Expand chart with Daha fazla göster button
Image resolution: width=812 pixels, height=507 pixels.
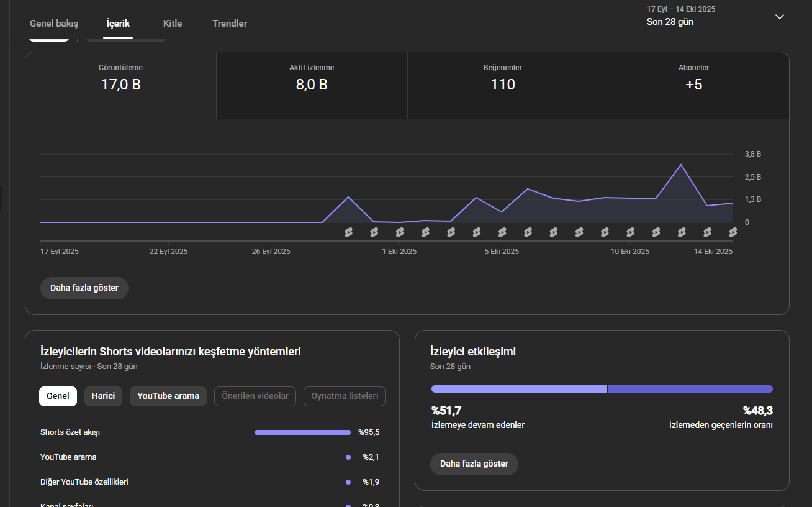[84, 288]
